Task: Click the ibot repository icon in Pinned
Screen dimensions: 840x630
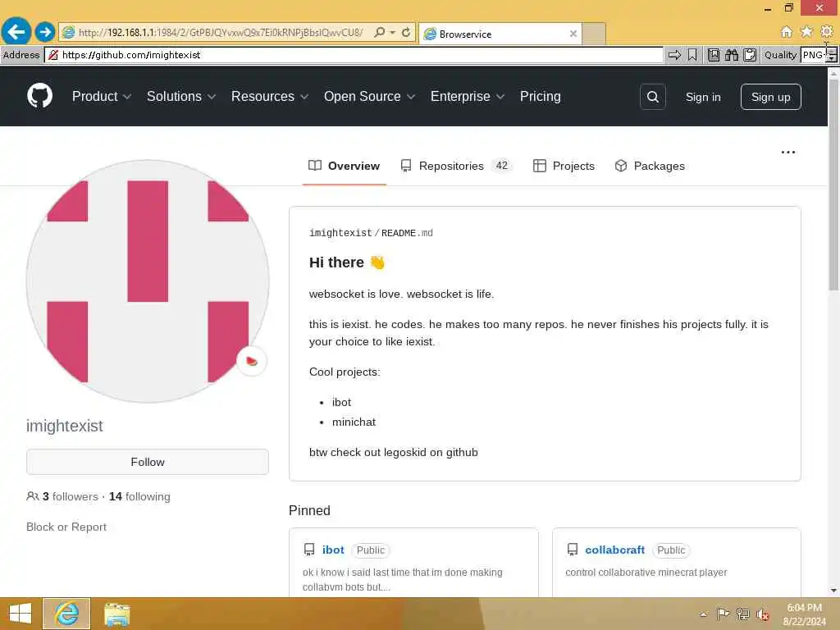Action: pyautogui.click(x=309, y=550)
